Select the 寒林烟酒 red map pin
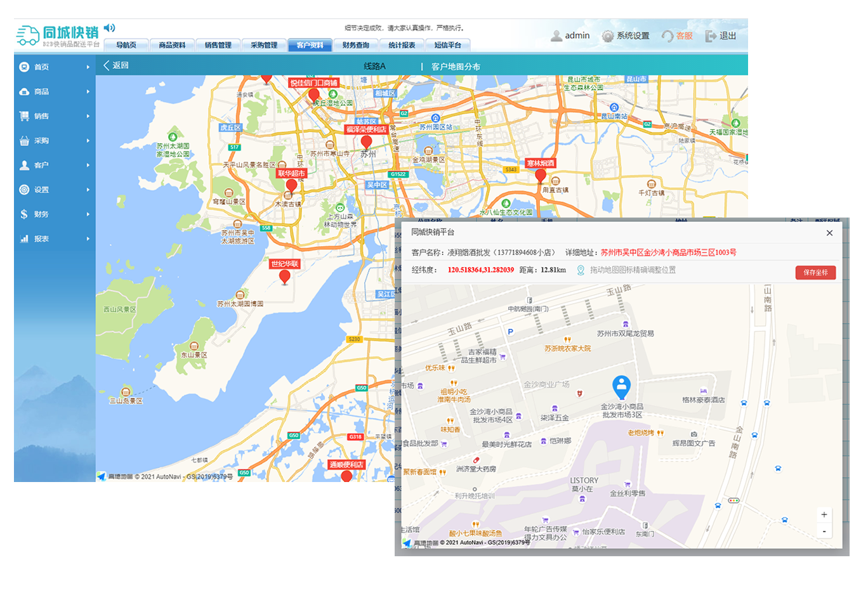Viewport: 868px width, 600px height. tap(541, 176)
